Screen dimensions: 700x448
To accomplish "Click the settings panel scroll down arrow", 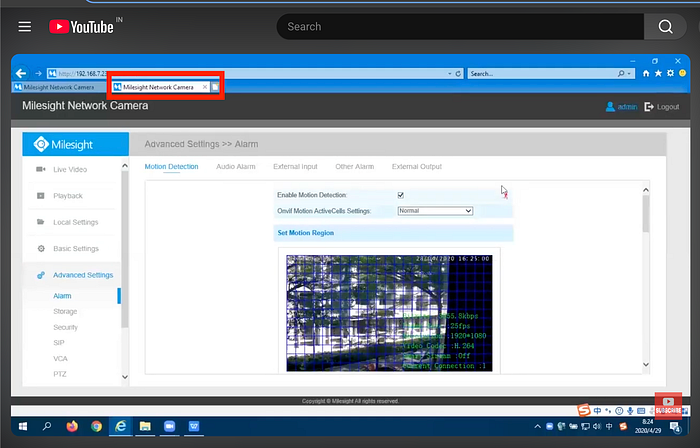I will point(646,365).
